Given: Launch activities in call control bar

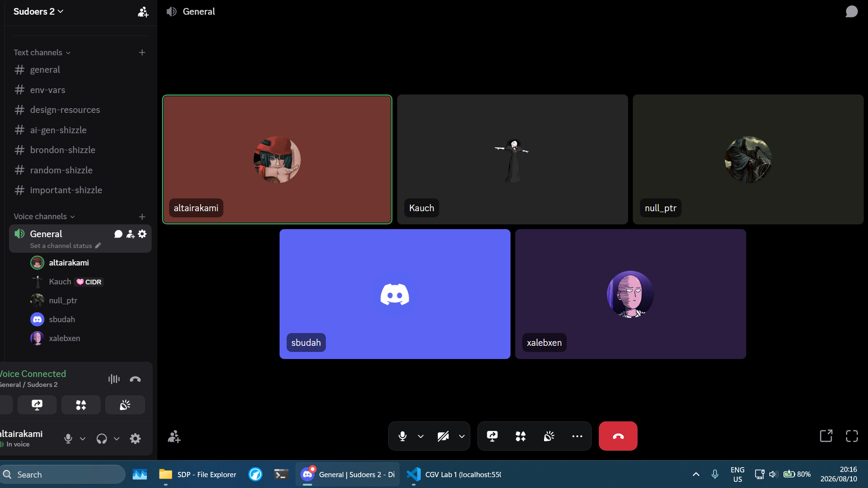Looking at the screenshot, I should click(x=520, y=436).
